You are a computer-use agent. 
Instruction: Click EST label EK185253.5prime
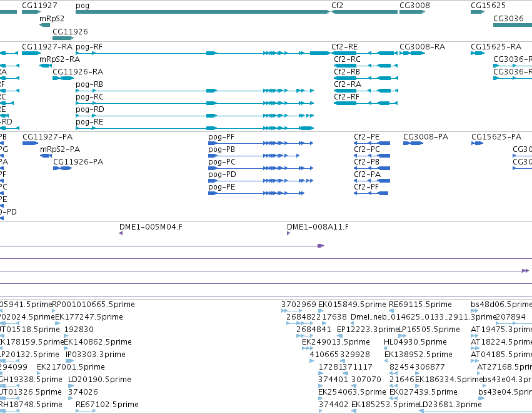pos(385,405)
